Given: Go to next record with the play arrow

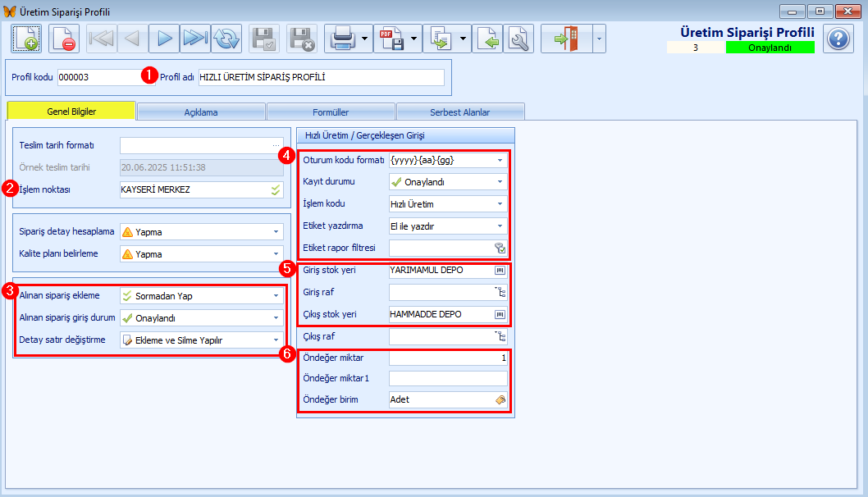Looking at the screenshot, I should (164, 39).
